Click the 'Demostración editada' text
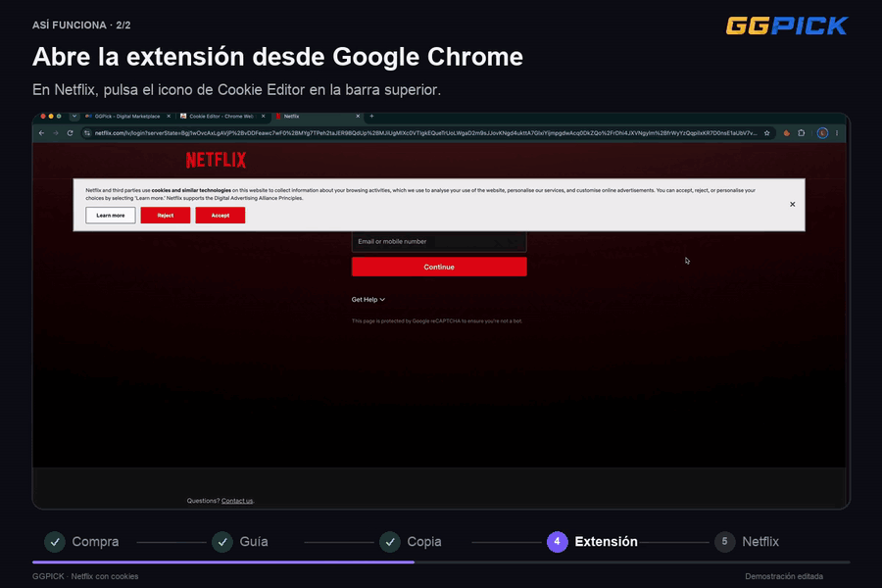Image resolution: width=882 pixels, height=588 pixels. 784,576
